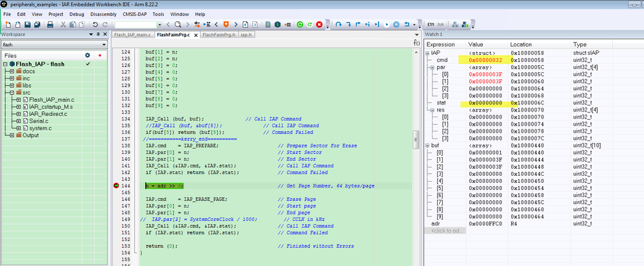
Task: Expand the Output folder node
Action: [x=12, y=135]
